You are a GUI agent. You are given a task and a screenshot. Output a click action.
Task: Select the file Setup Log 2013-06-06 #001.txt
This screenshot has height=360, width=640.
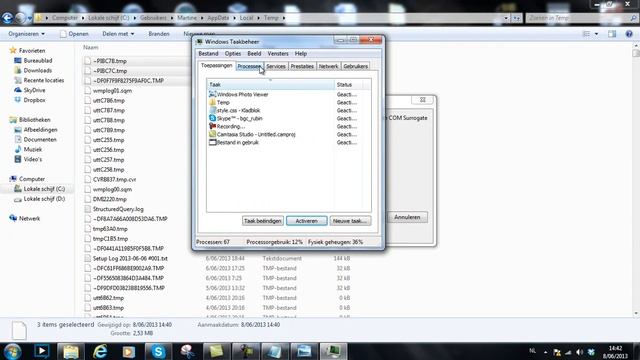[126, 258]
